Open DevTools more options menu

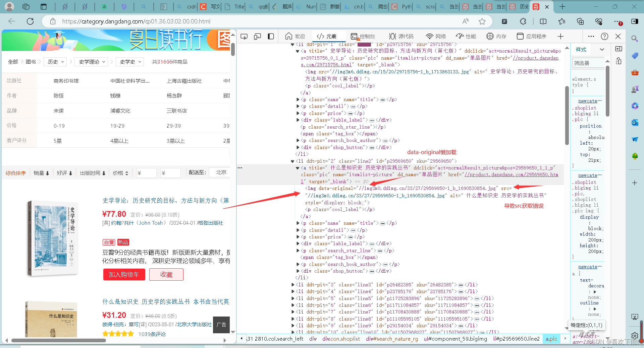[x=591, y=37]
